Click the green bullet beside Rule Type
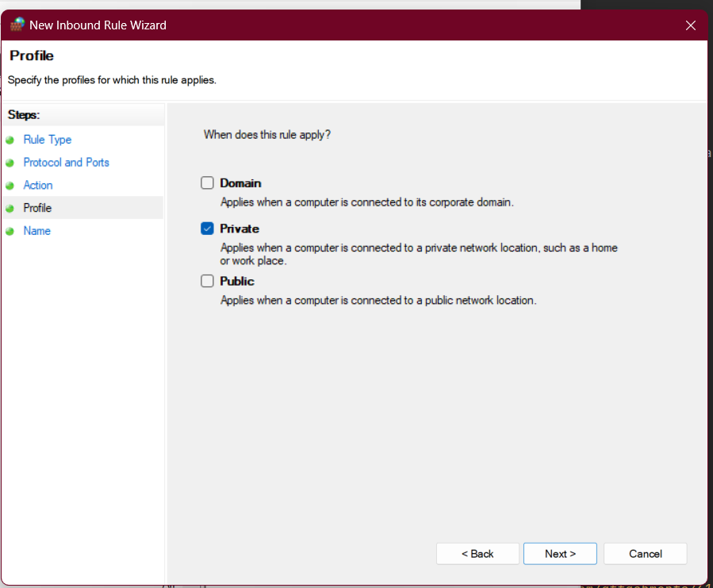 point(10,140)
